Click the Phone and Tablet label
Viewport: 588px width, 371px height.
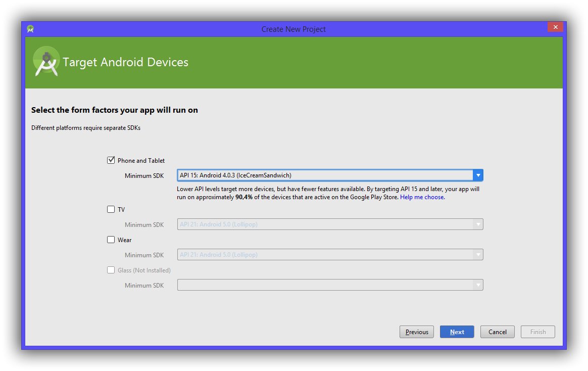[x=141, y=161]
